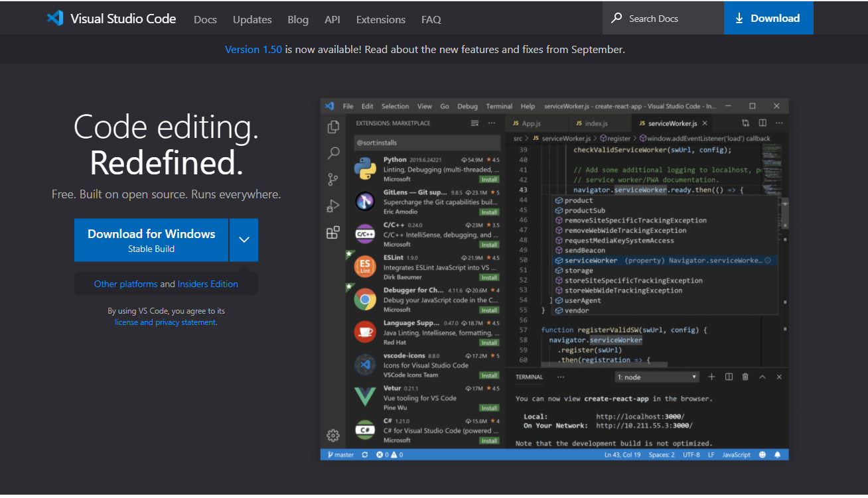Click the Python extension icon
868x498 pixels.
pyautogui.click(x=365, y=169)
